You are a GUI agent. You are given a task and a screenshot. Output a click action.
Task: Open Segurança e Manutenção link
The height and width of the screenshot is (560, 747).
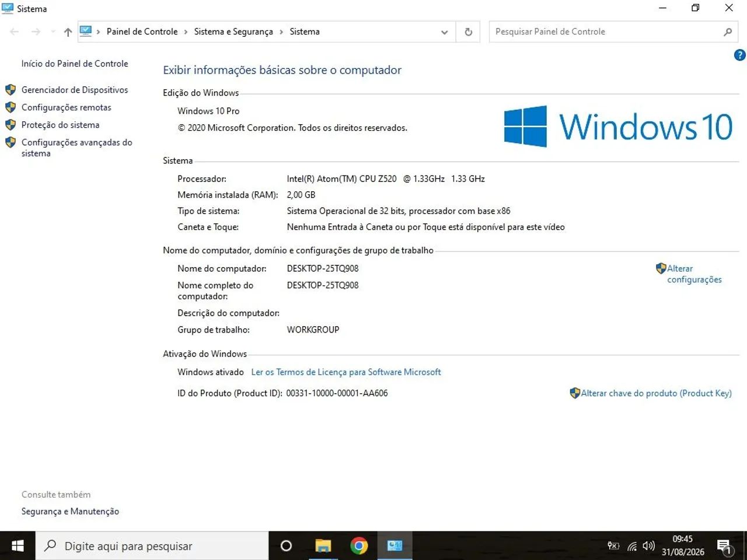coord(70,512)
